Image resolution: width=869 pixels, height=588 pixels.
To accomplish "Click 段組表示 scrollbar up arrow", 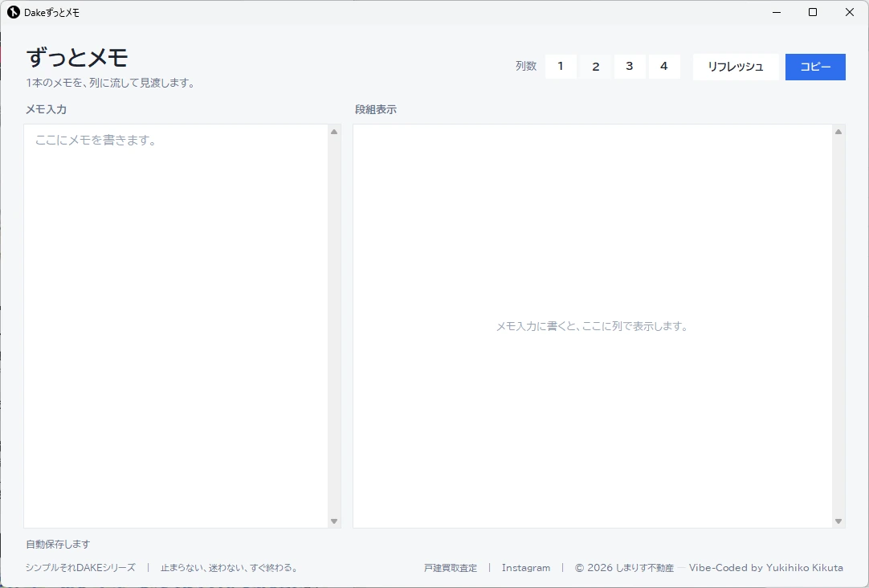I will pos(838,132).
